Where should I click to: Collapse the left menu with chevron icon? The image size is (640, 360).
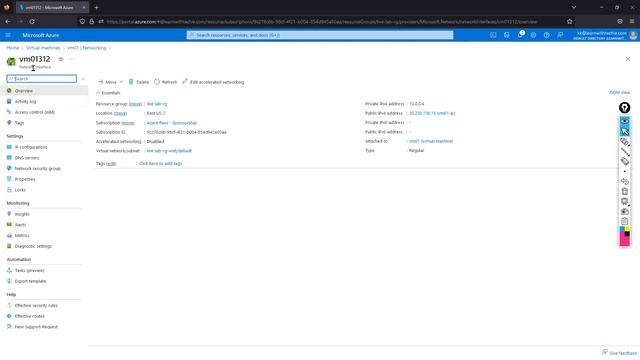(x=83, y=79)
